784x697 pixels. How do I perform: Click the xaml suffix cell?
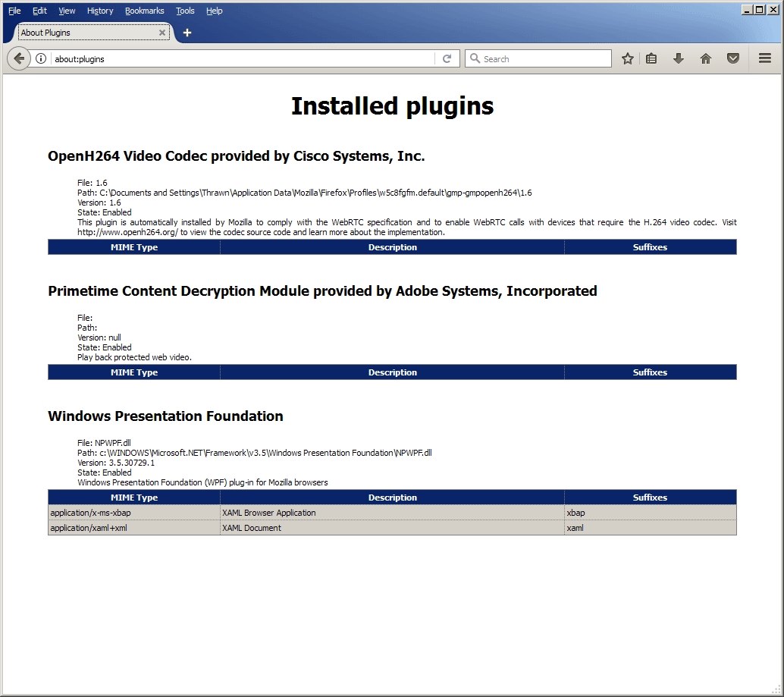[651, 528]
